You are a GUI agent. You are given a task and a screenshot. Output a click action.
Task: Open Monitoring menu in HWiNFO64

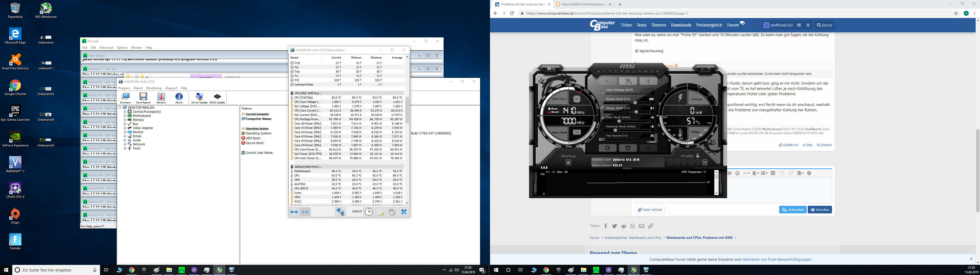tap(154, 88)
